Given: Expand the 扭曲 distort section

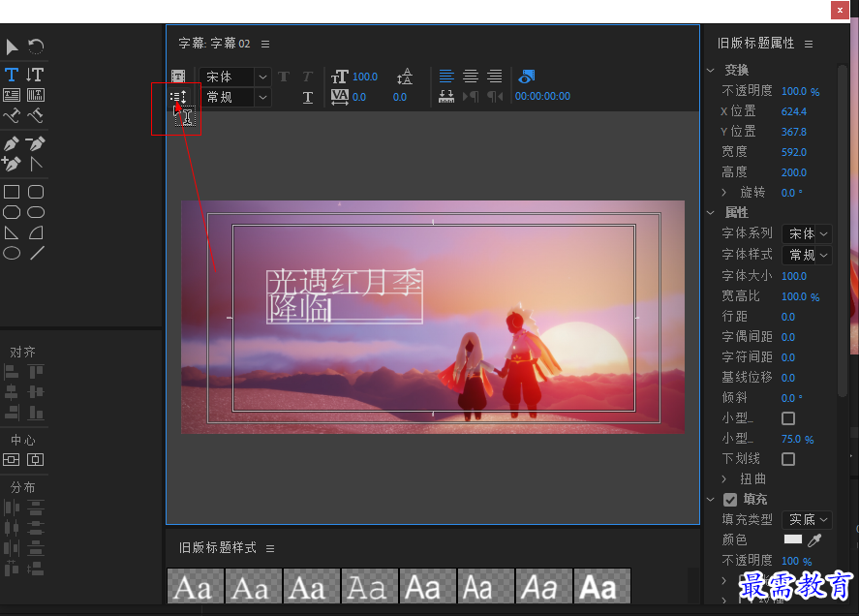Looking at the screenshot, I should pyautogui.click(x=724, y=479).
